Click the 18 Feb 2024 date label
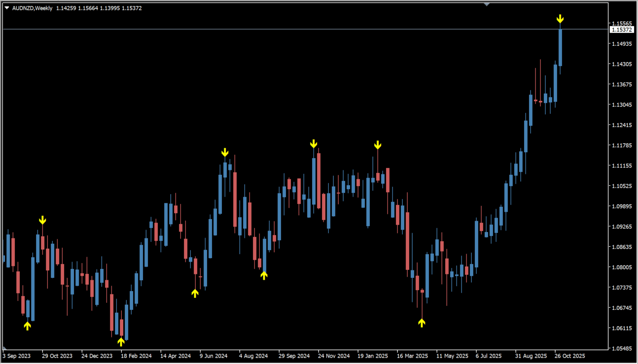638x364 pixels. point(136,355)
